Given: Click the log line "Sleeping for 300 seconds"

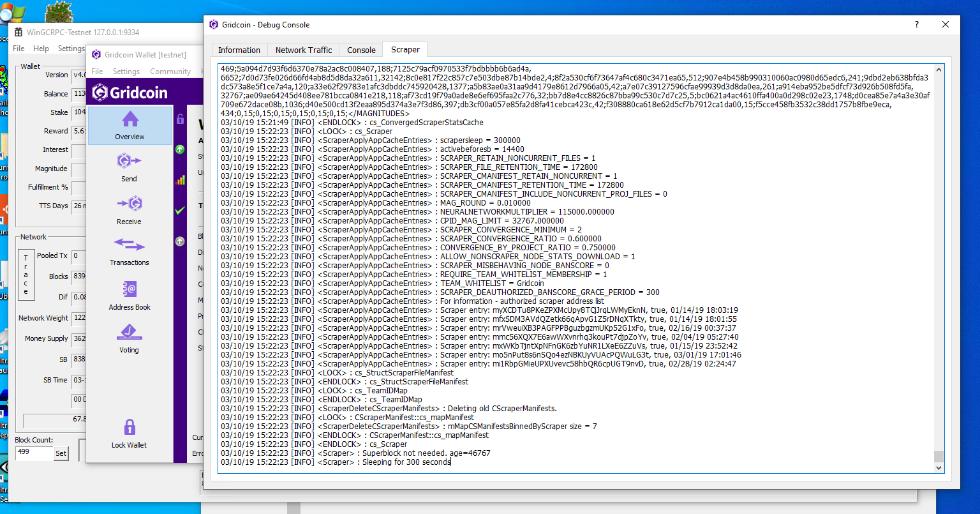Looking at the screenshot, I should click(336, 462).
